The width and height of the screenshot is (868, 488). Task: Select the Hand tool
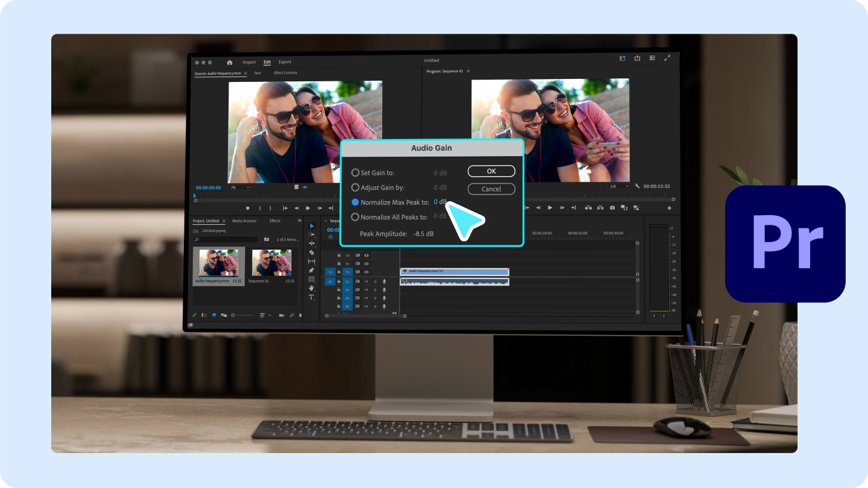(x=312, y=288)
